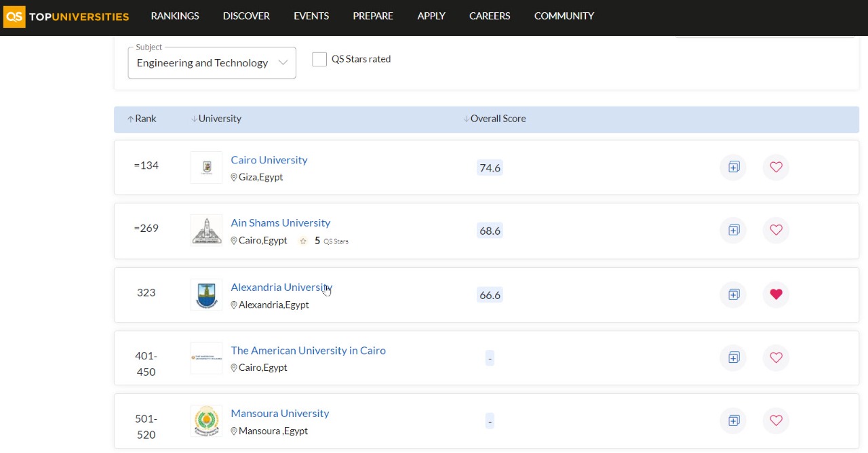The image size is (868, 453).
Task: Shortlist Ain Shams University heart
Action: (x=776, y=231)
